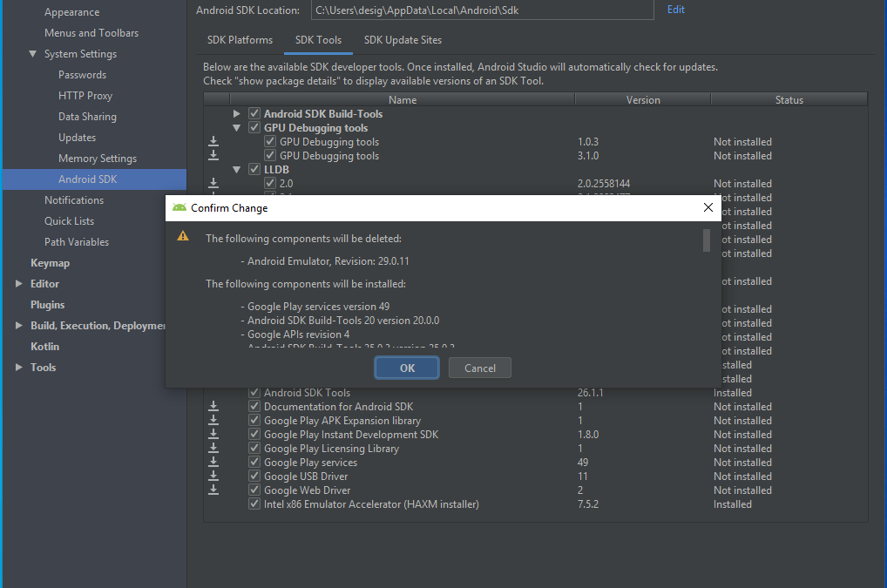Image resolution: width=887 pixels, height=588 pixels.
Task: Click download icon for Documentation for Android SDK
Action: 213,406
